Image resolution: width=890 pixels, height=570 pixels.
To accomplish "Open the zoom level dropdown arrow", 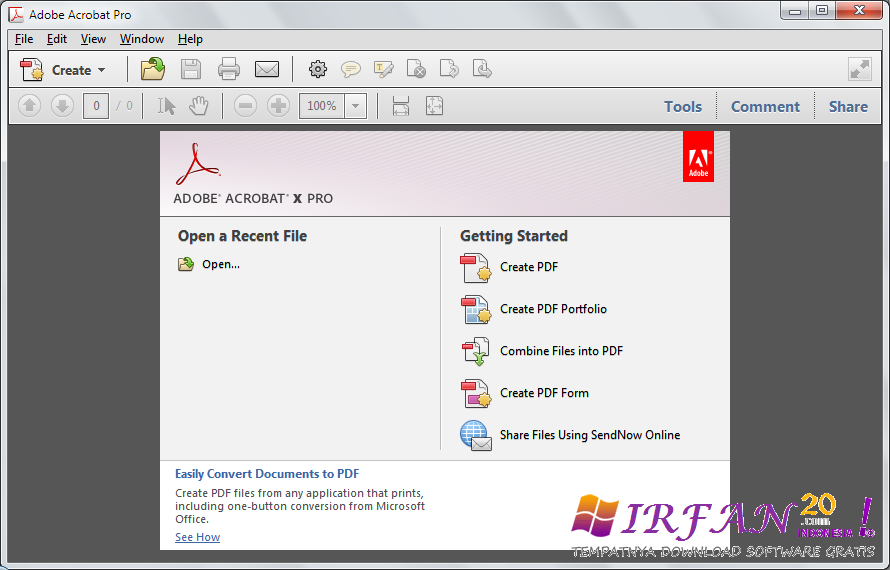I will (x=356, y=106).
